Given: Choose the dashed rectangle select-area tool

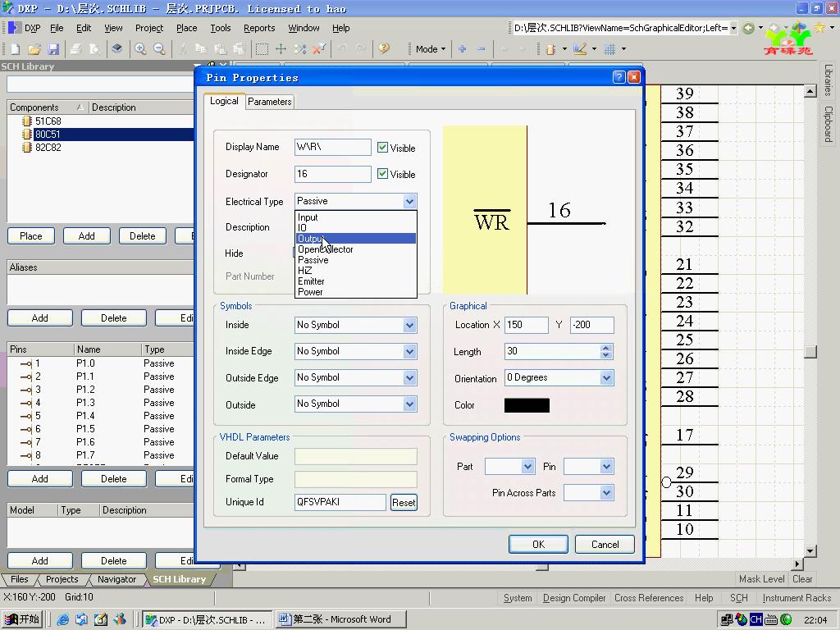Looking at the screenshot, I should pyautogui.click(x=262, y=49).
